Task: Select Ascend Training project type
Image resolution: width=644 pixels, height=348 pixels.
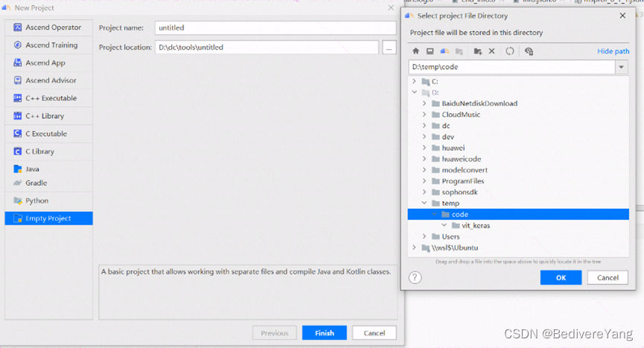Action: (49, 45)
